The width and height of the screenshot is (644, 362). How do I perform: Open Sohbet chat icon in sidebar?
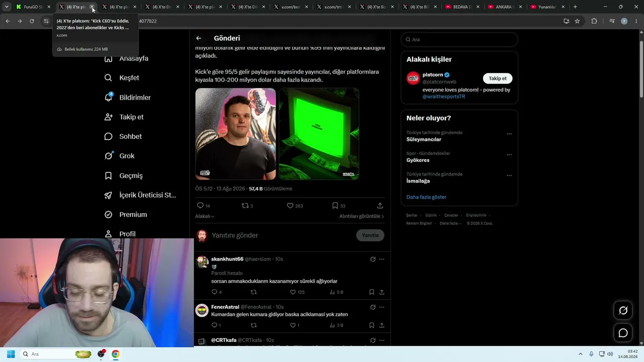[x=108, y=137]
